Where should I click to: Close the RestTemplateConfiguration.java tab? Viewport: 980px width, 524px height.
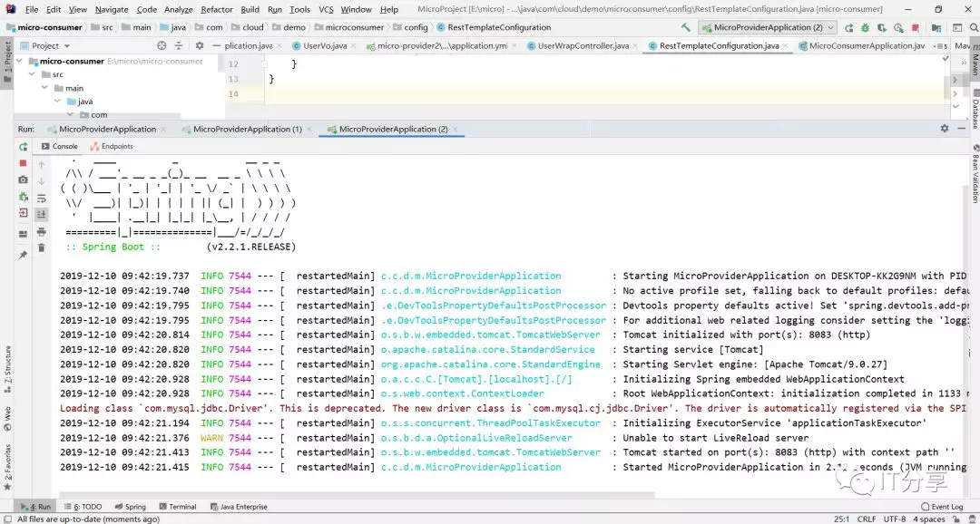(x=787, y=46)
